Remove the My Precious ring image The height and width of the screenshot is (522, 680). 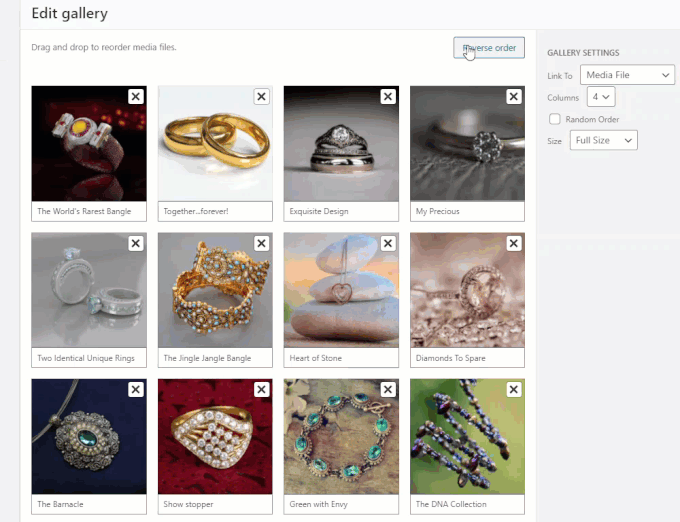pyautogui.click(x=513, y=96)
